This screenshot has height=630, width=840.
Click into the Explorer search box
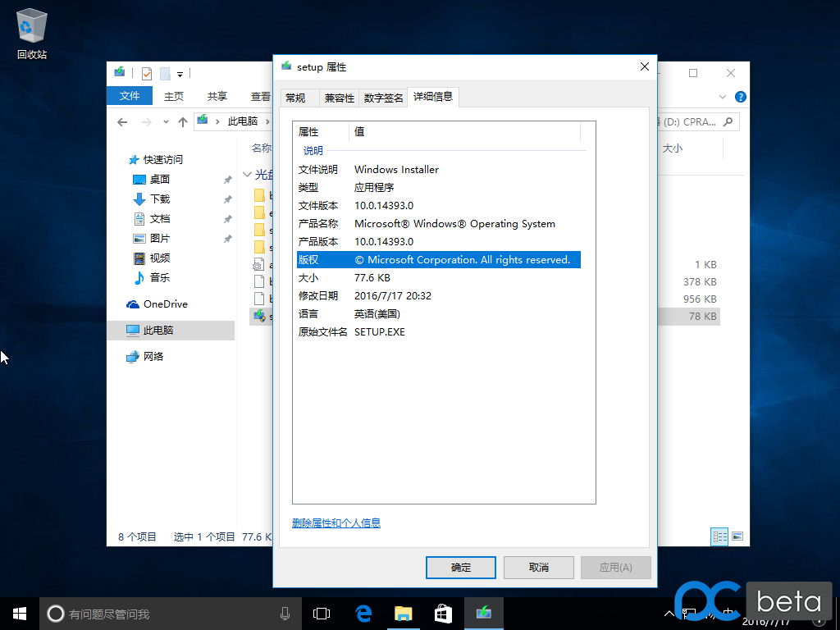699,122
